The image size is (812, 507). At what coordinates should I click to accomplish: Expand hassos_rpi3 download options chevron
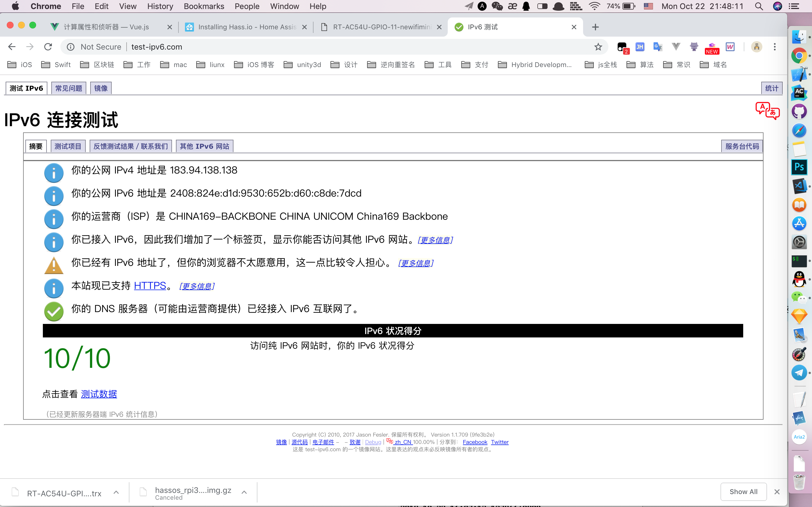tap(244, 492)
